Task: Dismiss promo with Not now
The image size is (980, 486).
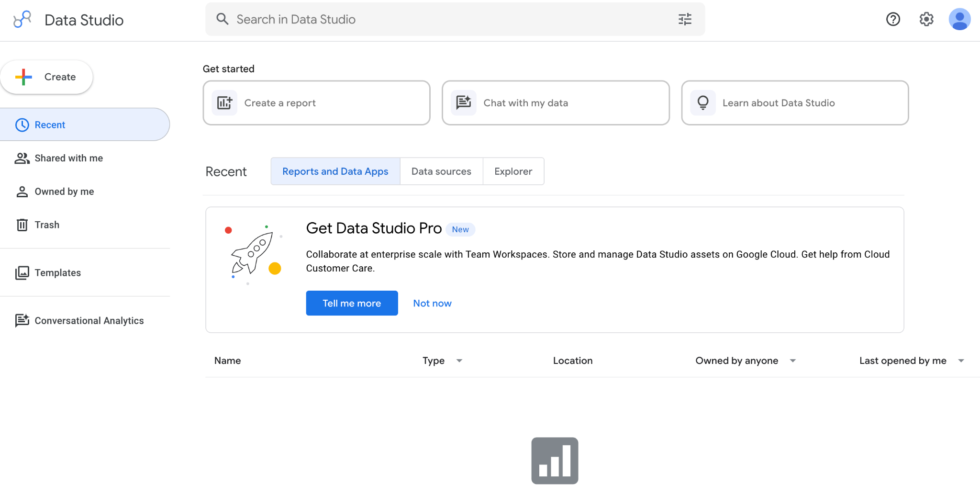Action: coord(432,303)
